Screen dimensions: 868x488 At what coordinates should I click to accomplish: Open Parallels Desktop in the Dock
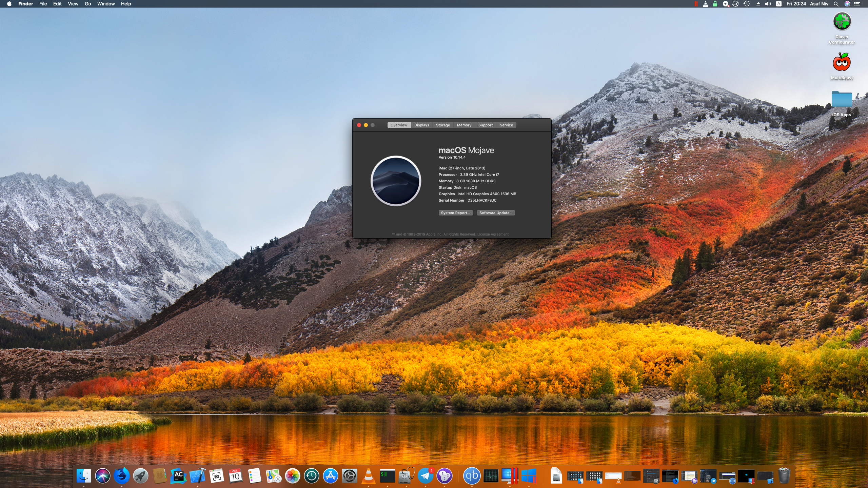(x=510, y=476)
